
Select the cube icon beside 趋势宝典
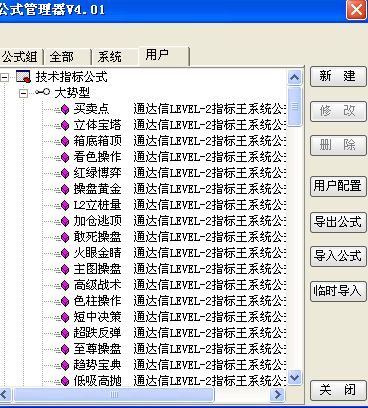coord(65,365)
